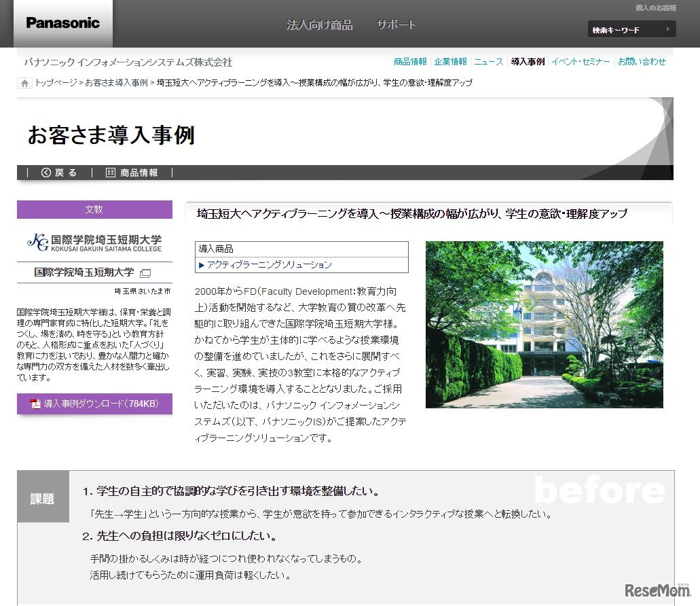Click the list icon beside 商品情報 toolbar button
Viewport: 700px width, 606px height.
click(x=109, y=172)
